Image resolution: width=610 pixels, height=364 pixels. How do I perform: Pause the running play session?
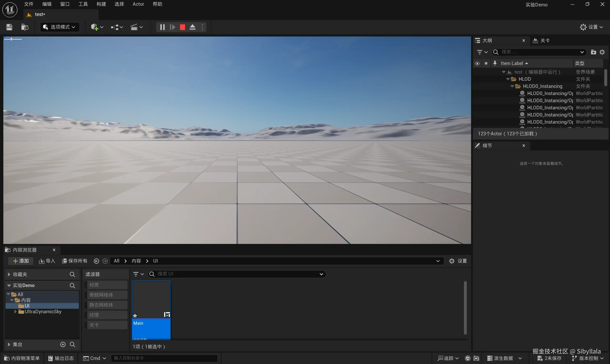click(x=162, y=27)
